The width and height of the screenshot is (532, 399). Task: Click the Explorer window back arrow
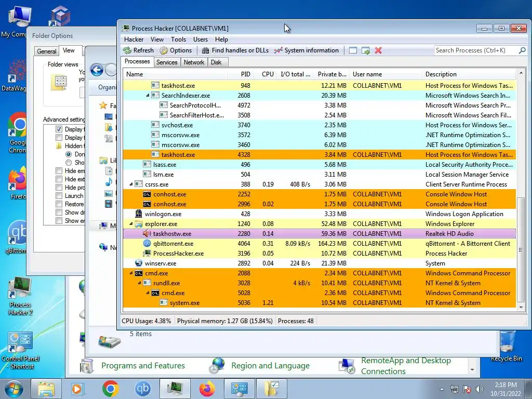click(x=97, y=70)
